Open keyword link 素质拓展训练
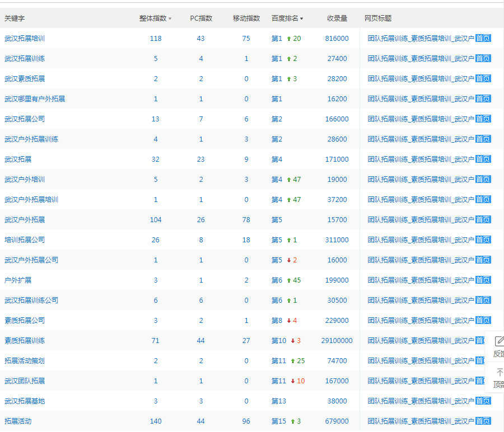The width and height of the screenshot is (504, 432). [x=25, y=341]
